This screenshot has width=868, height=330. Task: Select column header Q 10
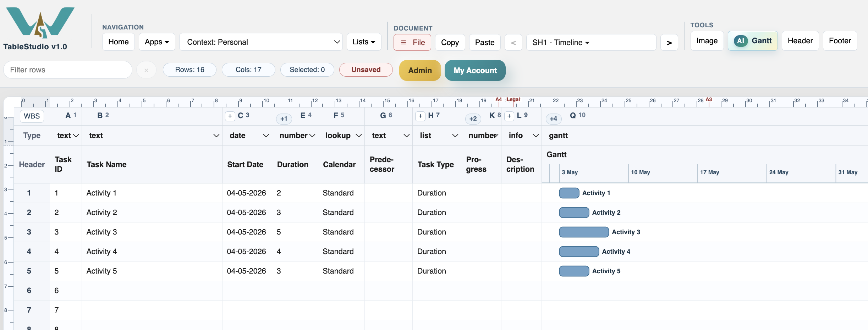tap(578, 115)
